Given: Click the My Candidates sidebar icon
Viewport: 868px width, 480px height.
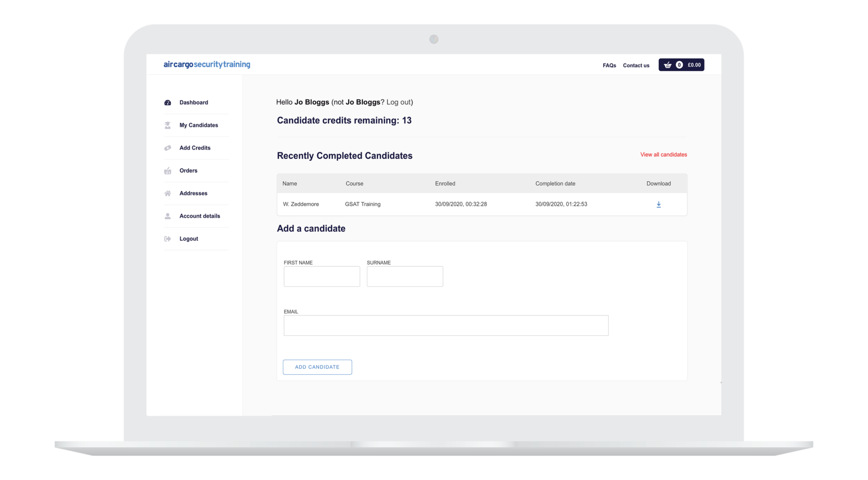Looking at the screenshot, I should pyautogui.click(x=168, y=125).
